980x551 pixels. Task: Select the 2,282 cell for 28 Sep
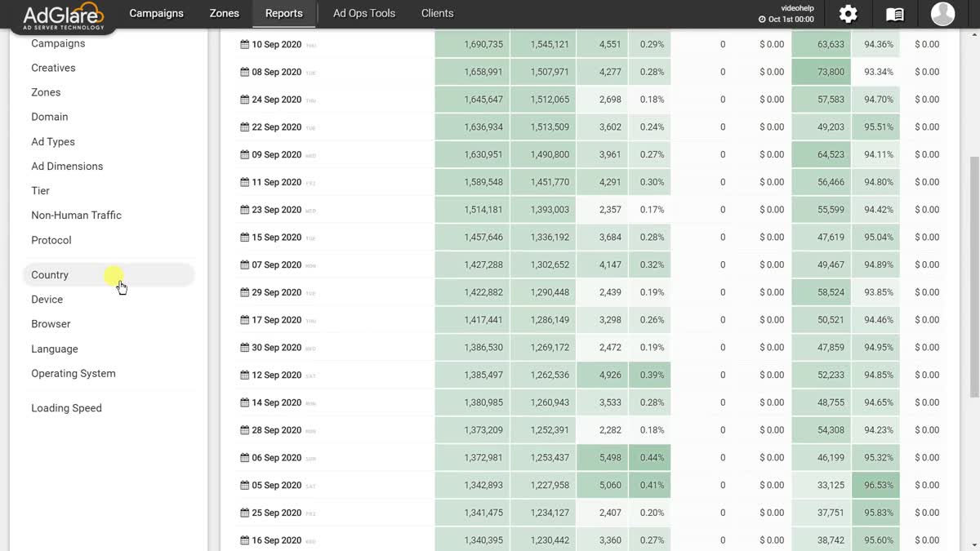602,430
